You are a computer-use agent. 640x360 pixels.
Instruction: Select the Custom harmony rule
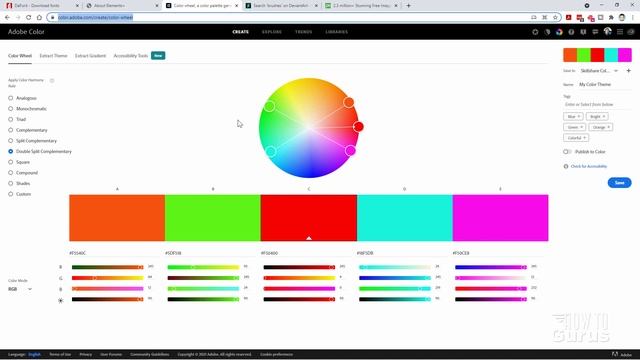pos(11,194)
